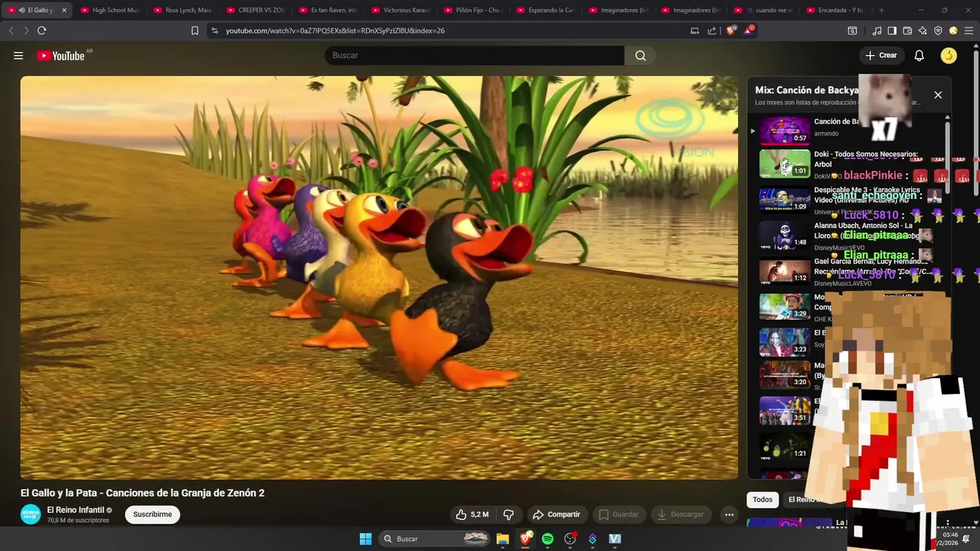Play the playlist thumbnail with 3:29 duration
The width and height of the screenshot is (980, 551).
tap(784, 306)
